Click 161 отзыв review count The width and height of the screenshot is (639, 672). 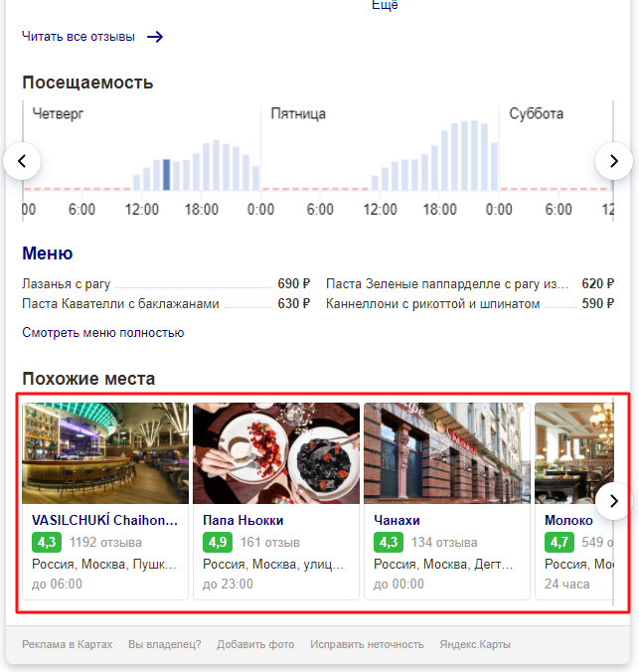[270, 543]
